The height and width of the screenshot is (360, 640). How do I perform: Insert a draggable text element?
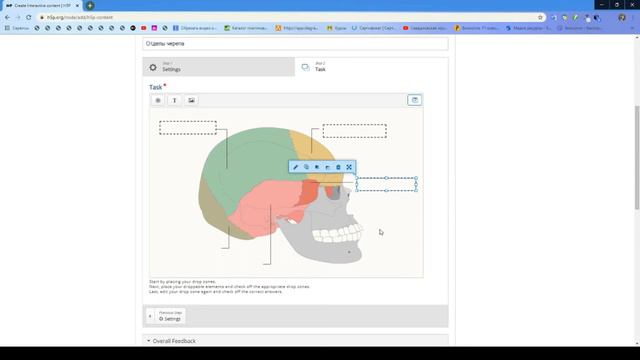pos(175,100)
